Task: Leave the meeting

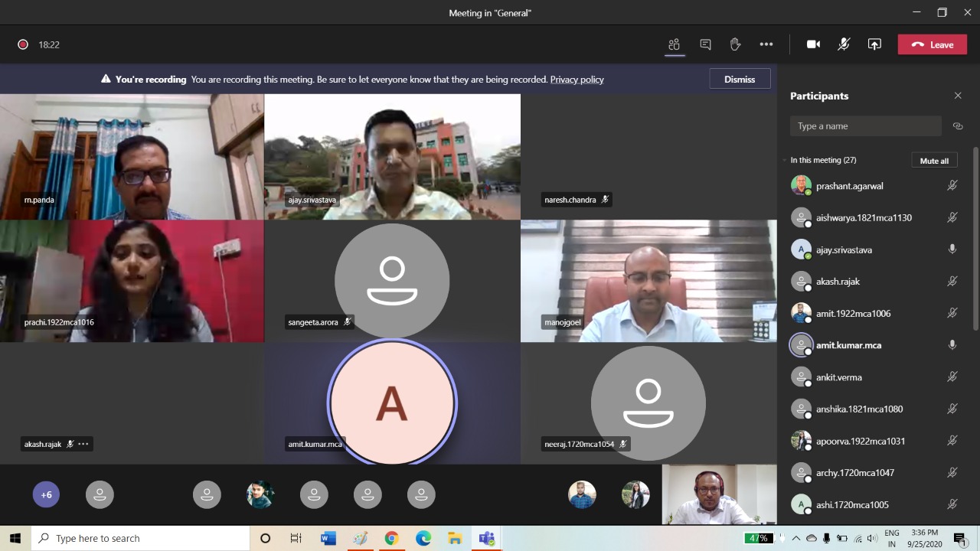Action: tap(932, 44)
